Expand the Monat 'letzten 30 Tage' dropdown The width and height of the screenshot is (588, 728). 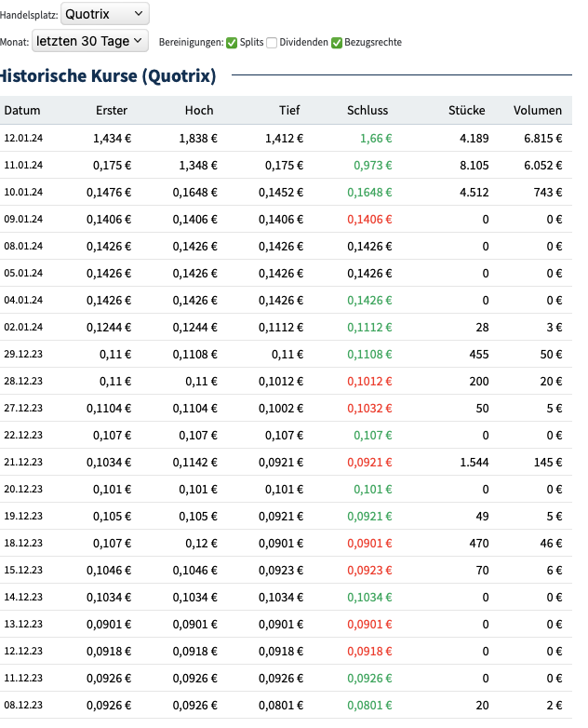click(x=89, y=41)
